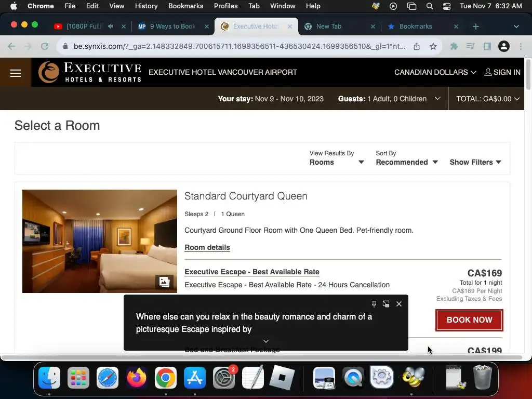This screenshot has width=532, height=399.
Task: Open the History menu
Action: 146,6
